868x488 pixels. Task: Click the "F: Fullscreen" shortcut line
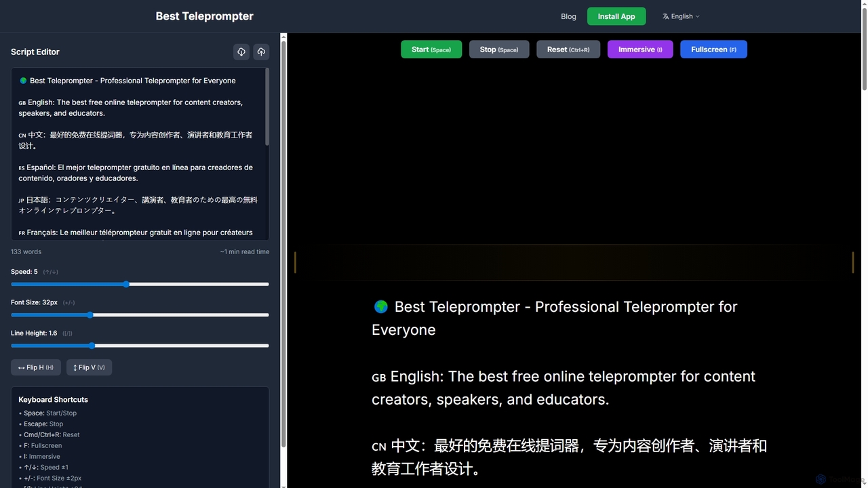[x=40, y=445]
